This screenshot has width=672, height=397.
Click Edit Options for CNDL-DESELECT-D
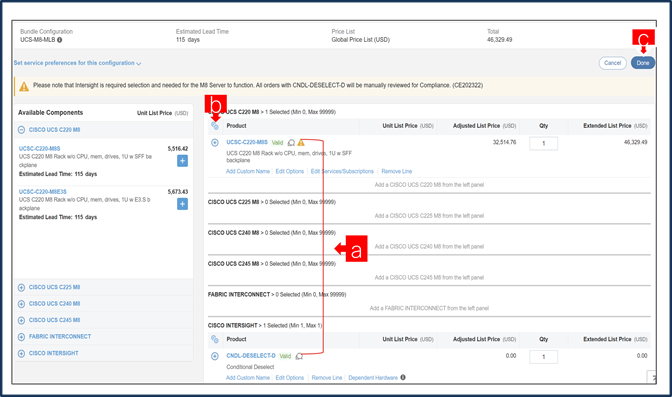point(290,378)
